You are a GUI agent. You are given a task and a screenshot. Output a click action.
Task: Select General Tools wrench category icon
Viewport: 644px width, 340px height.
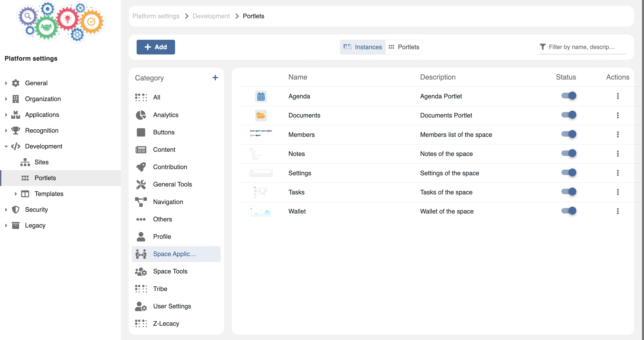pos(141,184)
